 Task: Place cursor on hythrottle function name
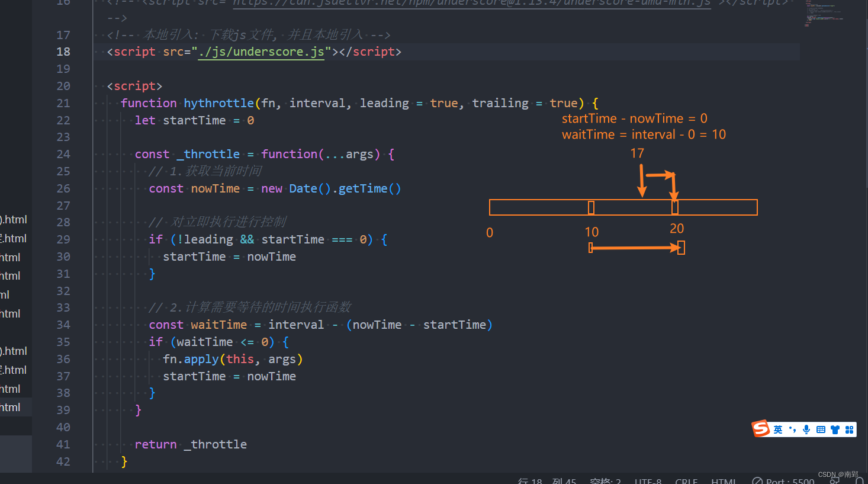point(218,103)
